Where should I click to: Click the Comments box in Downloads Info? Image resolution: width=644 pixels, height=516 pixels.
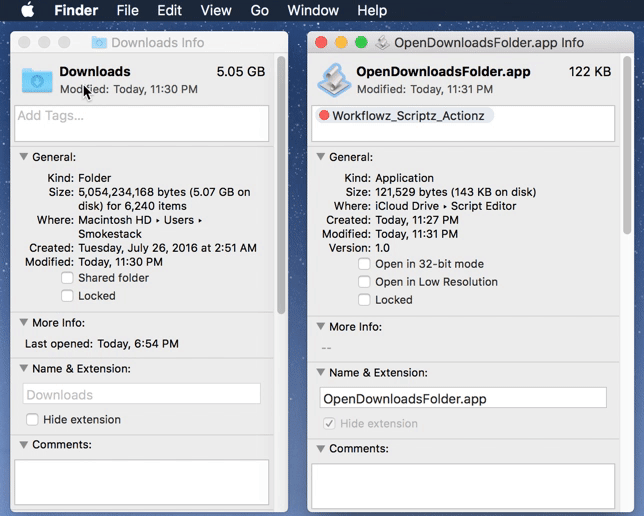[142, 482]
